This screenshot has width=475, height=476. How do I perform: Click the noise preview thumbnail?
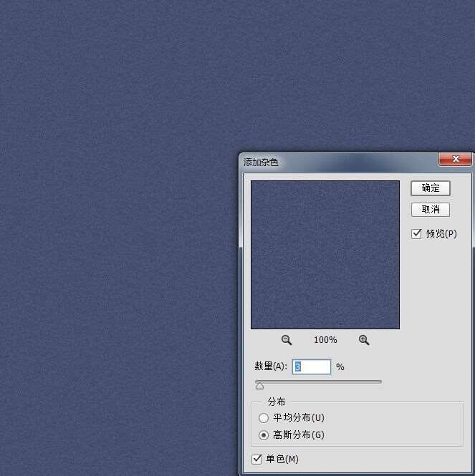[325, 255]
